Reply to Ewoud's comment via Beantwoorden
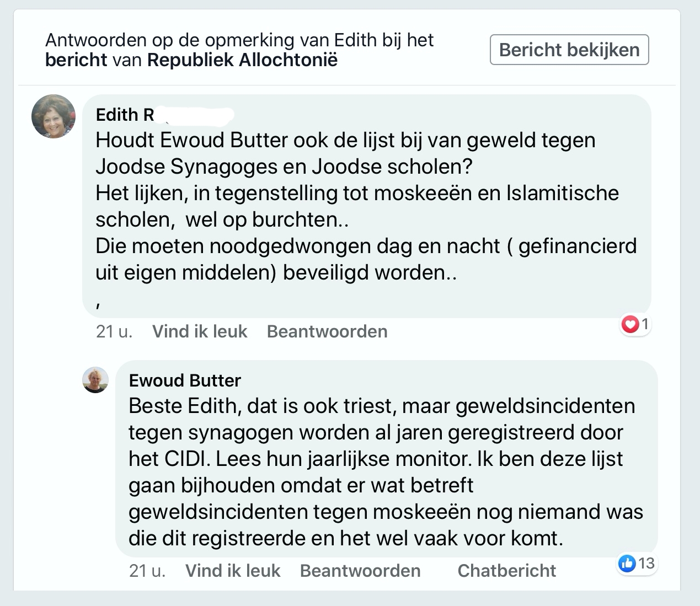Viewport: 700px width, 606px height. coord(360,571)
